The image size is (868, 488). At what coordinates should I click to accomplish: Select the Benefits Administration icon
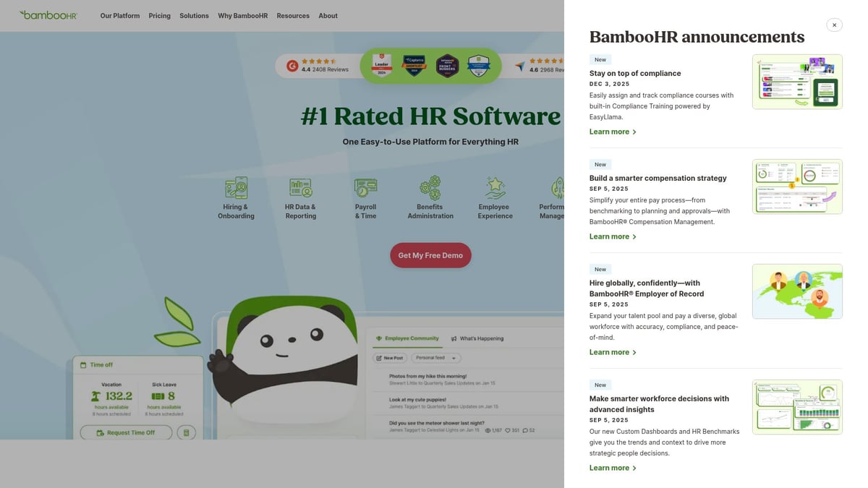tap(430, 187)
